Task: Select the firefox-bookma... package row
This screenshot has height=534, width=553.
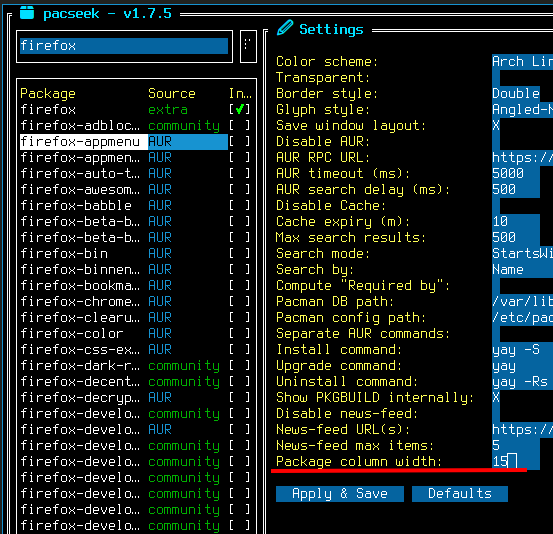Action: (136, 286)
